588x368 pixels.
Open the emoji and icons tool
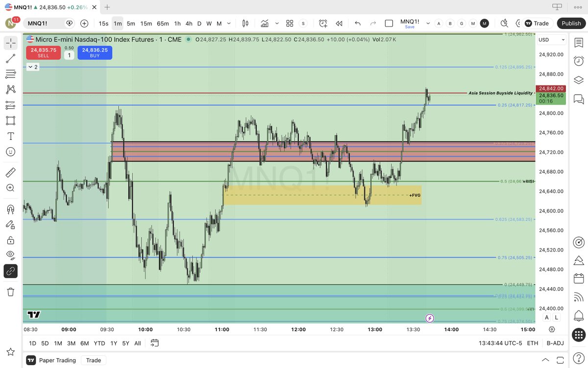point(10,152)
